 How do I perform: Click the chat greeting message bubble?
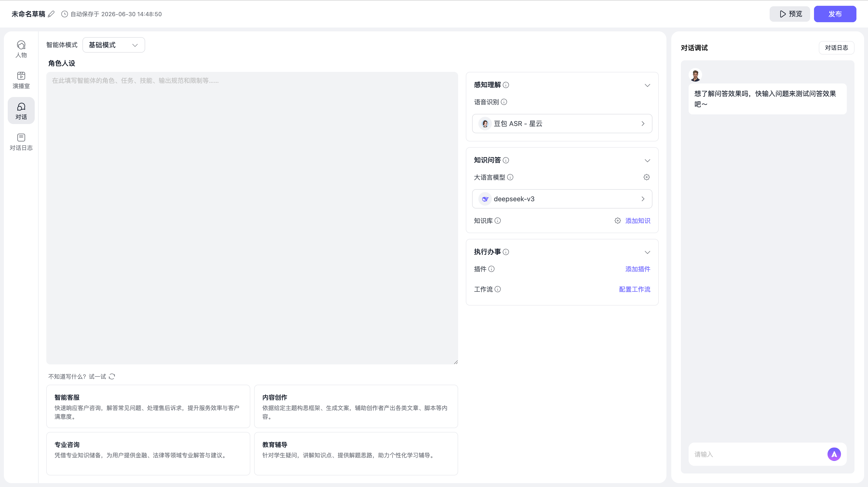pyautogui.click(x=767, y=99)
